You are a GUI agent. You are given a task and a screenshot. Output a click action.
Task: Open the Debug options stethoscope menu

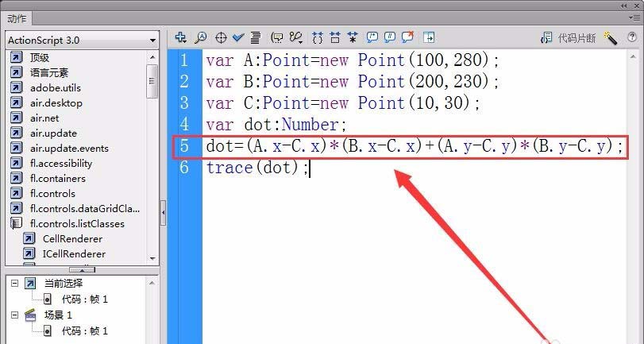click(x=295, y=38)
